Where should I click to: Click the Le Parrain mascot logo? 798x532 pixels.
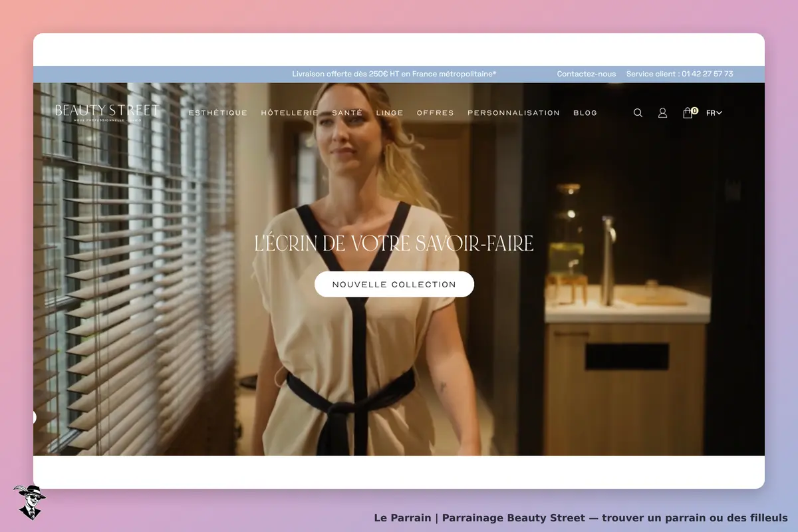coord(29,502)
